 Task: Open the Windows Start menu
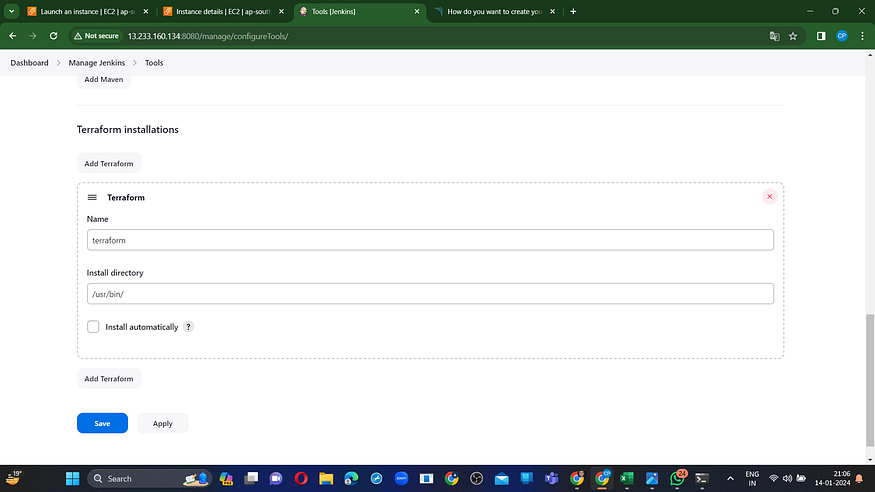click(x=73, y=479)
